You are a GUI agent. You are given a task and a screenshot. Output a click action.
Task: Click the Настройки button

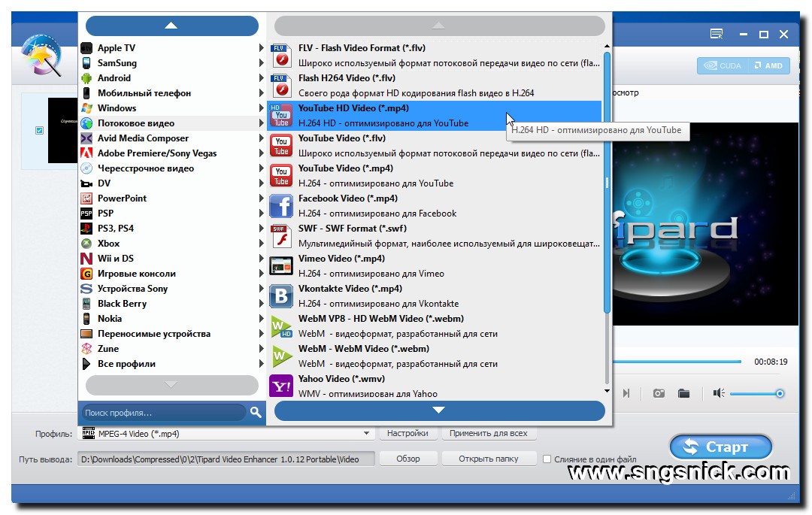[x=408, y=433]
